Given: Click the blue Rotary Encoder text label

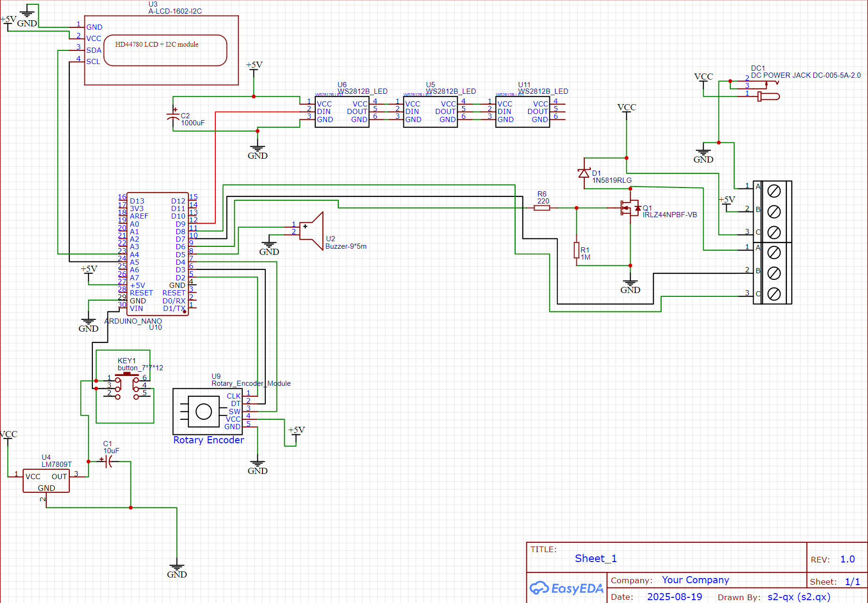Looking at the screenshot, I should pos(208,440).
